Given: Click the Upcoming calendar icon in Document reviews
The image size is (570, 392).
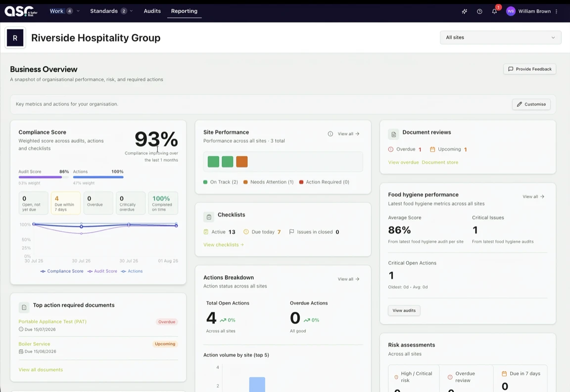Looking at the screenshot, I should 432,149.
